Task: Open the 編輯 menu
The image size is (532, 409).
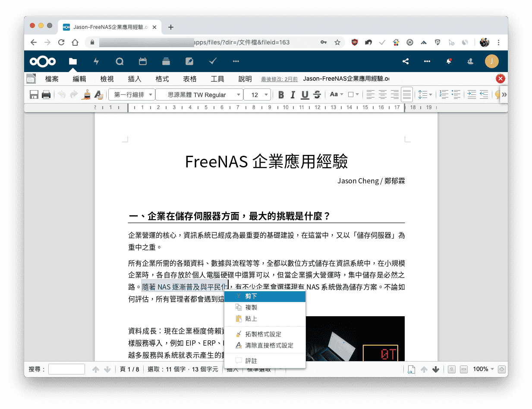Action: [79, 79]
